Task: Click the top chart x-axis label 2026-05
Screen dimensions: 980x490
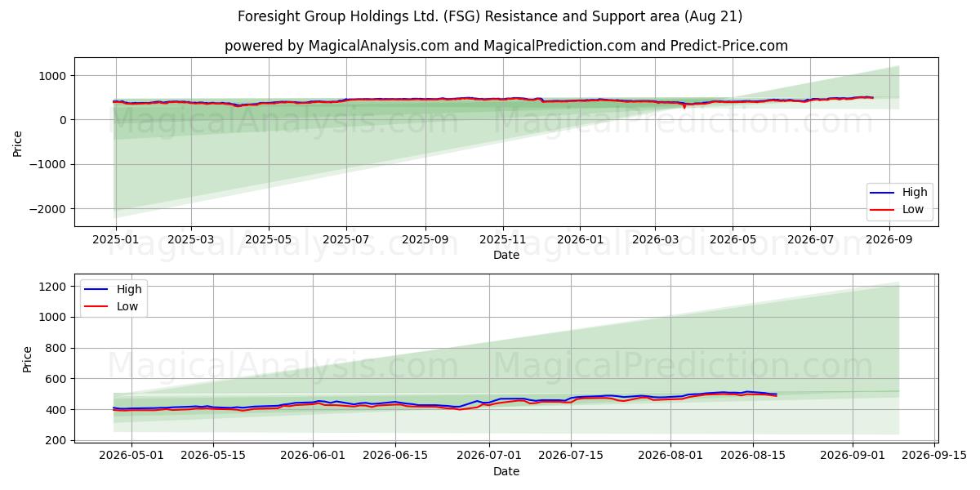Action: (x=733, y=240)
